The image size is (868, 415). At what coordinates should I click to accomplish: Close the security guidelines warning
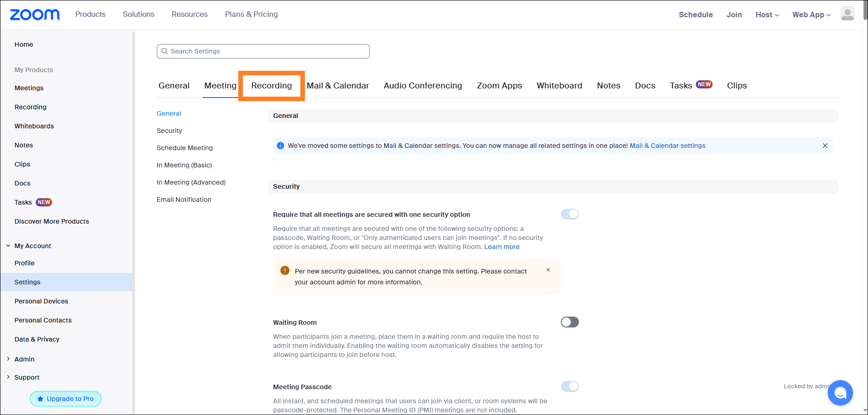pos(548,270)
